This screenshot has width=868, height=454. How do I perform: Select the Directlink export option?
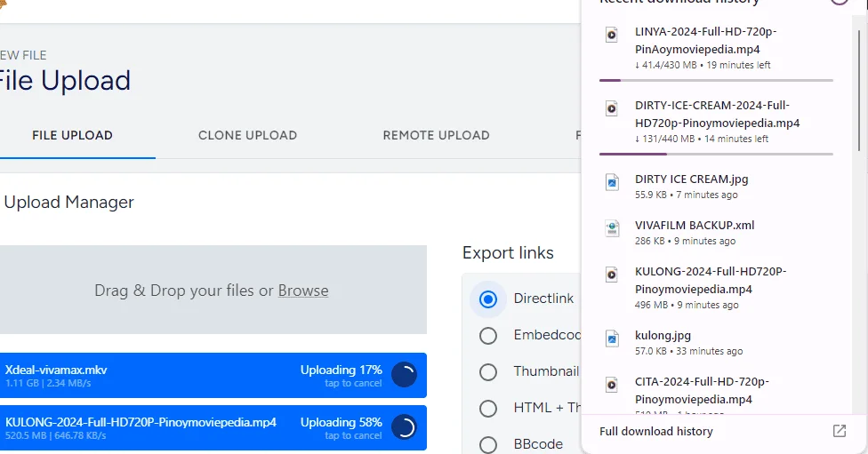pyautogui.click(x=487, y=299)
